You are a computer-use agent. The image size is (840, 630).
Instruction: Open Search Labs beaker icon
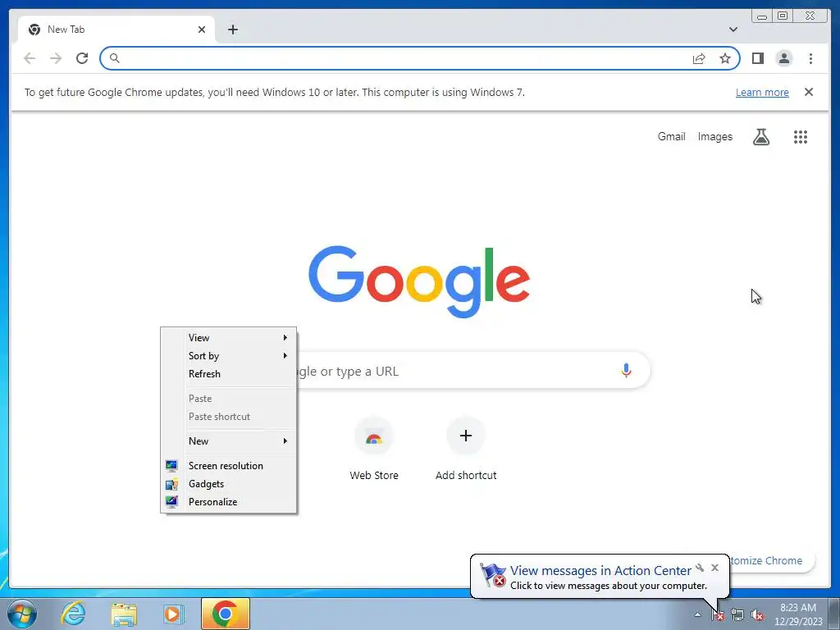[x=760, y=137]
